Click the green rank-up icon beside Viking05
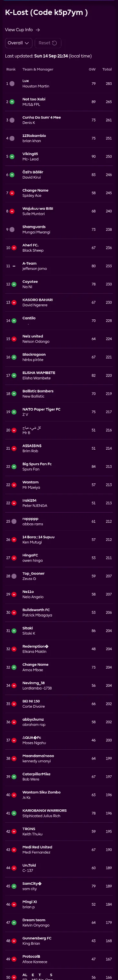Viewport: 118px width, 980px height. (x=12, y=156)
